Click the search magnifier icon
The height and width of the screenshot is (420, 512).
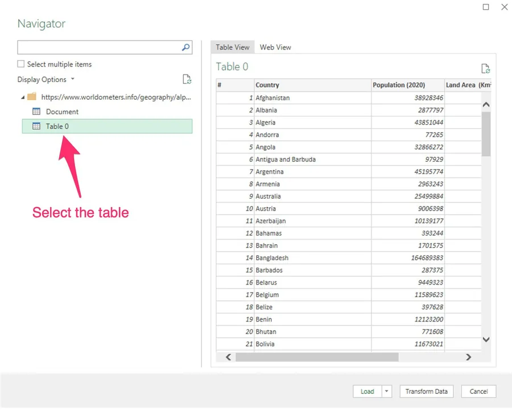185,48
